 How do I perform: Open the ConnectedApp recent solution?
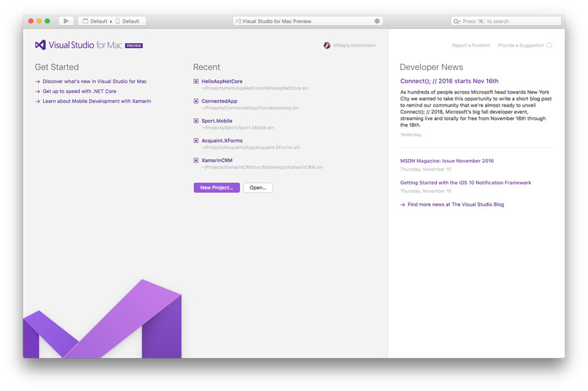pyautogui.click(x=219, y=101)
